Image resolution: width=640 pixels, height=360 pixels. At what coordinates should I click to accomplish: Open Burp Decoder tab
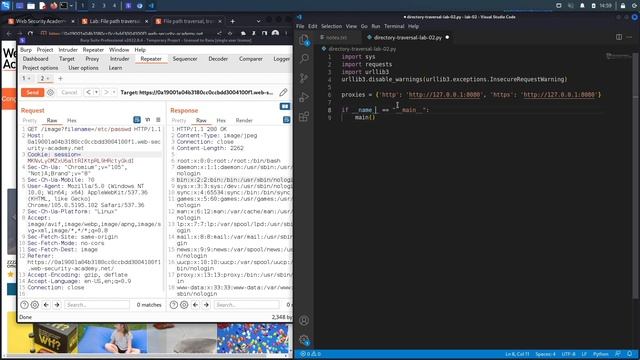pos(218,59)
